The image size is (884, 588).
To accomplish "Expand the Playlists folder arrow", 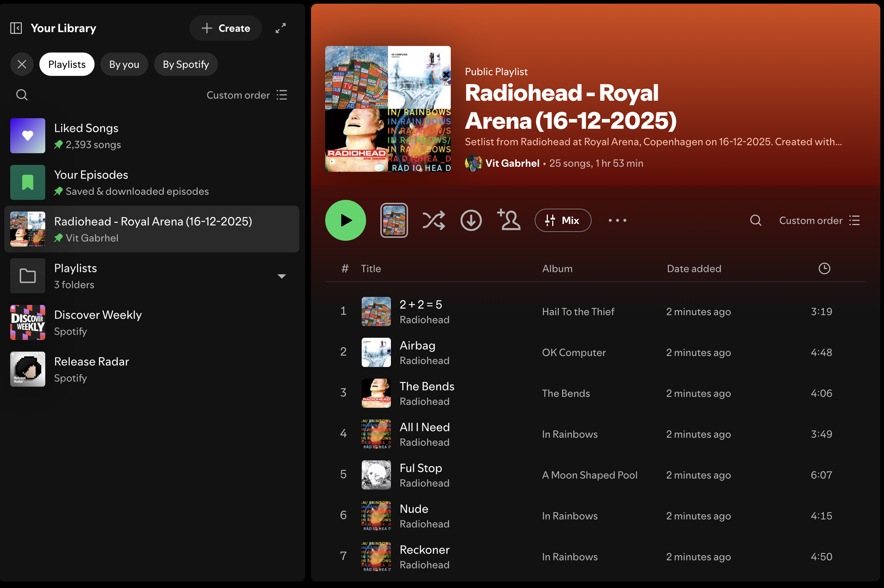I will click(281, 276).
